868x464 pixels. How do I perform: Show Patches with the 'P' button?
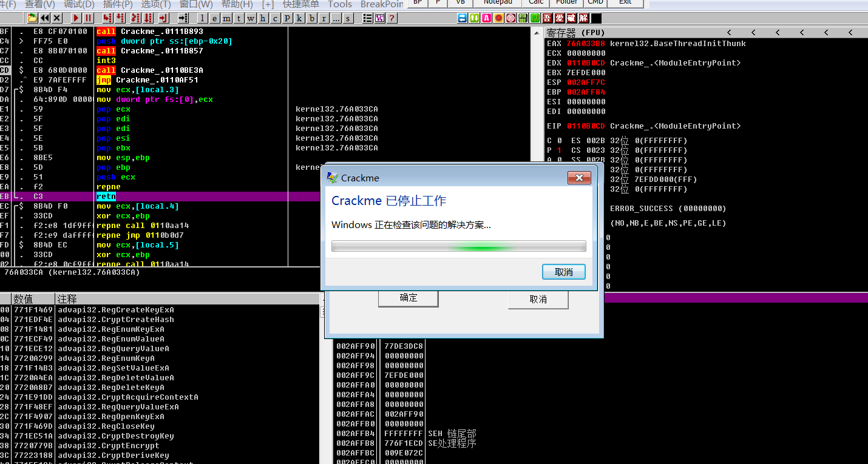287,18
